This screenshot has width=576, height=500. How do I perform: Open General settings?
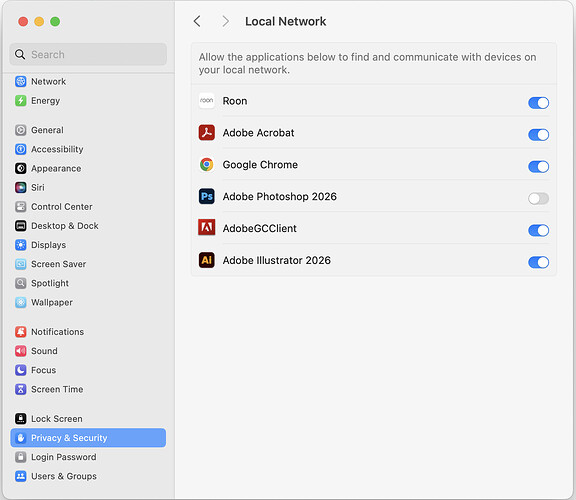pyautogui.click(x=88, y=130)
